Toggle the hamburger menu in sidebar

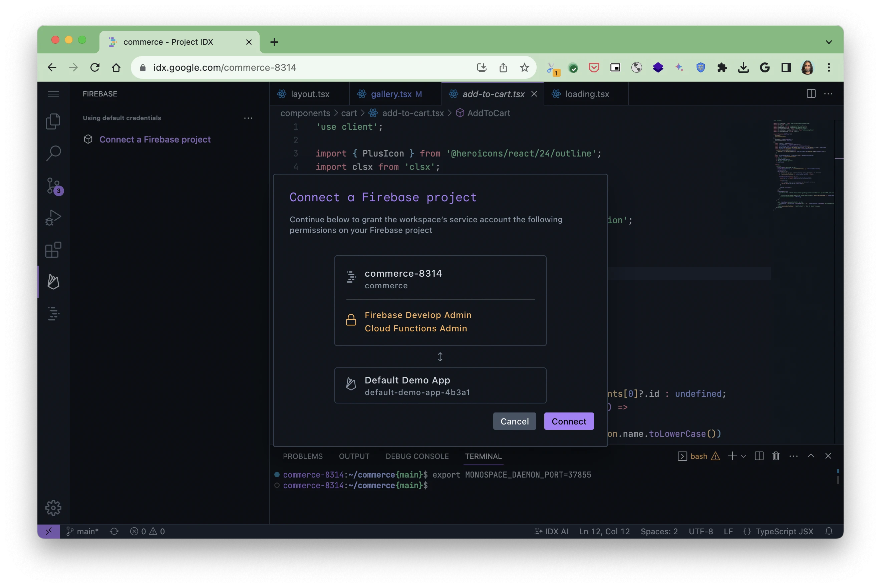[x=53, y=94]
